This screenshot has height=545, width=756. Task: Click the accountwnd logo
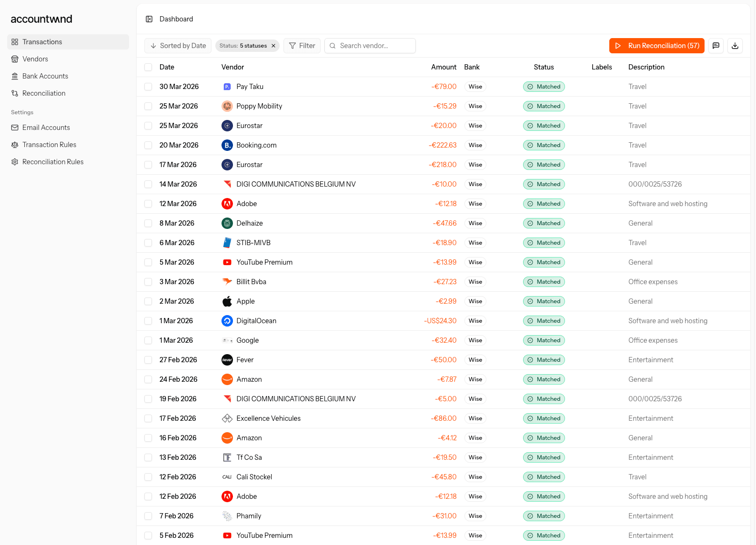(41, 19)
